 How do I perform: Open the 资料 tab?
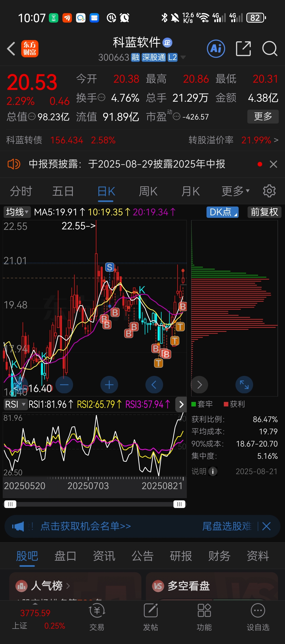click(x=258, y=556)
